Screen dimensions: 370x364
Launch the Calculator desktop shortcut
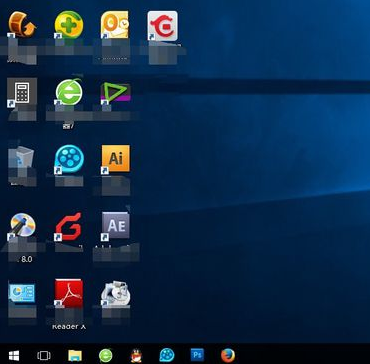[22, 93]
